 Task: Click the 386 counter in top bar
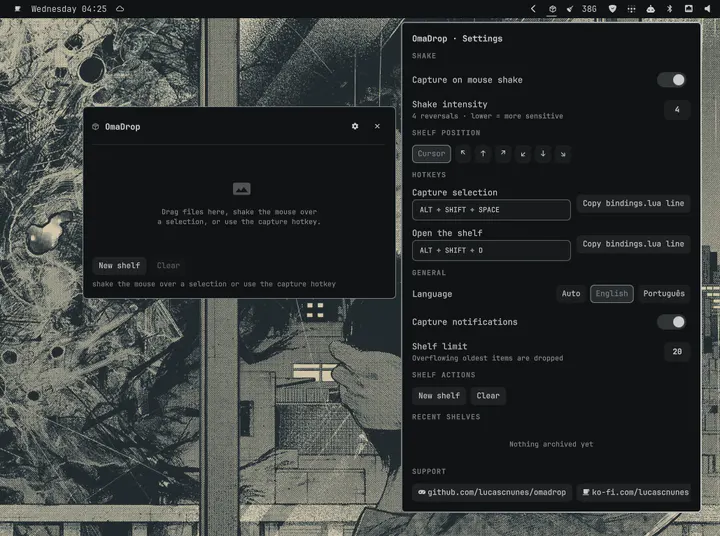coord(589,9)
